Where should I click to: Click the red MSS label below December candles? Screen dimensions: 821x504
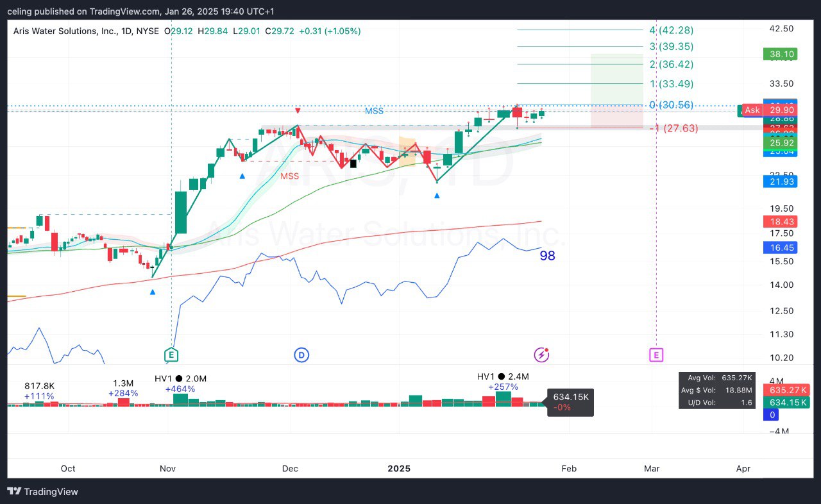pyautogui.click(x=289, y=176)
